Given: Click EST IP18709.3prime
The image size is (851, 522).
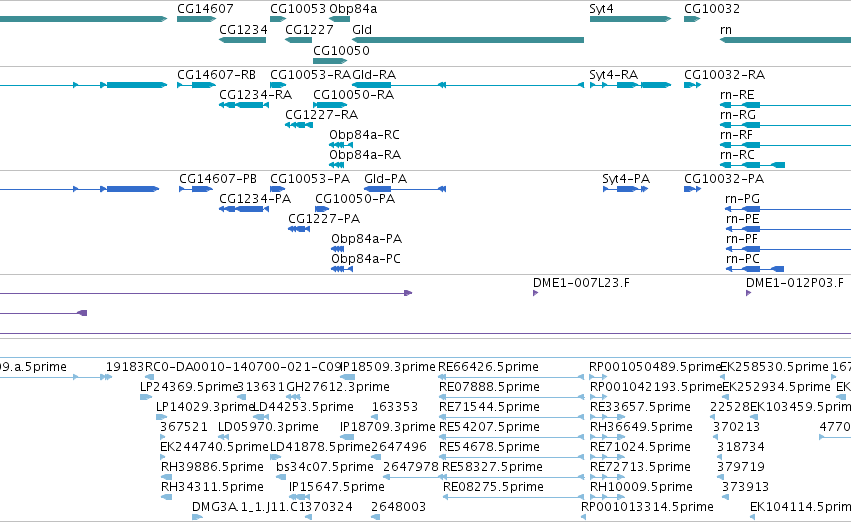Looking at the screenshot, I should tap(388, 427).
